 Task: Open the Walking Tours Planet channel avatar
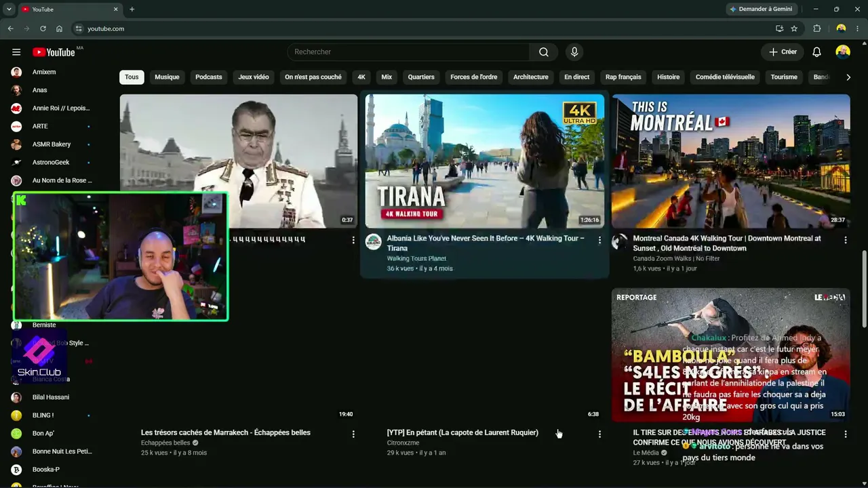coord(374,242)
